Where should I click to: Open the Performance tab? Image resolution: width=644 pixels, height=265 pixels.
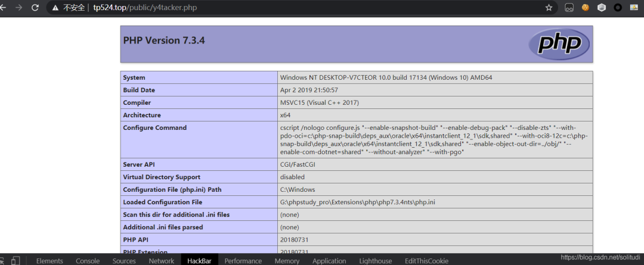pos(243,261)
